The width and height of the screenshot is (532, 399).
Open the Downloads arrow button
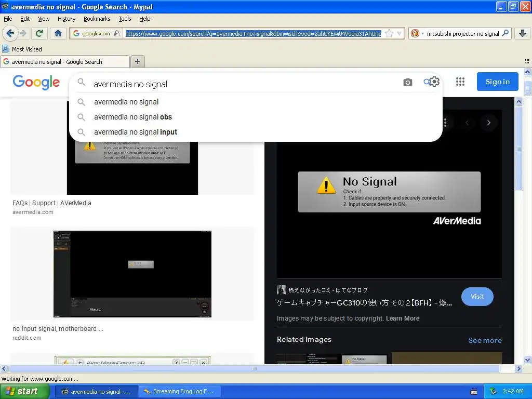point(523,33)
